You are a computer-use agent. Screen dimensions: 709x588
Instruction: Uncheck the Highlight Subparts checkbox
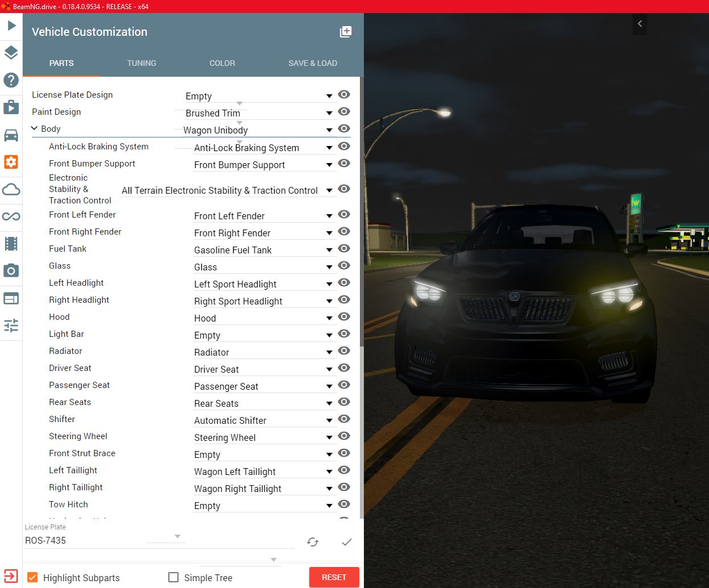point(32,577)
